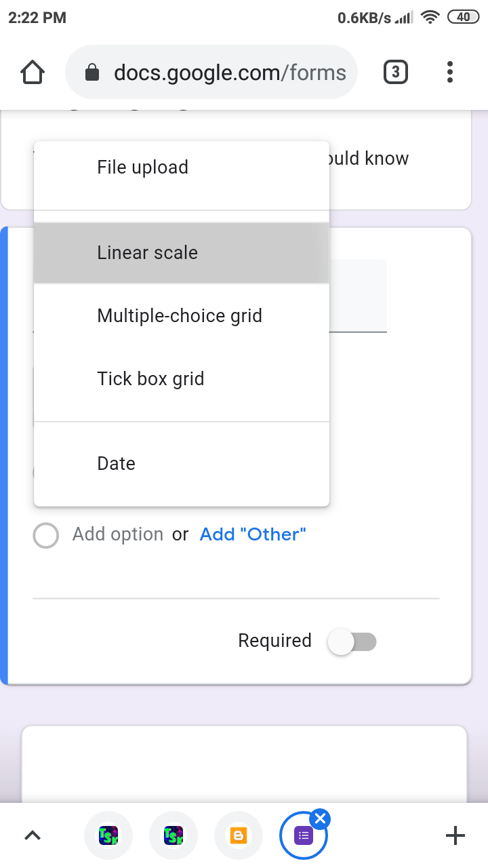Click the Add option radio circle

point(45,535)
